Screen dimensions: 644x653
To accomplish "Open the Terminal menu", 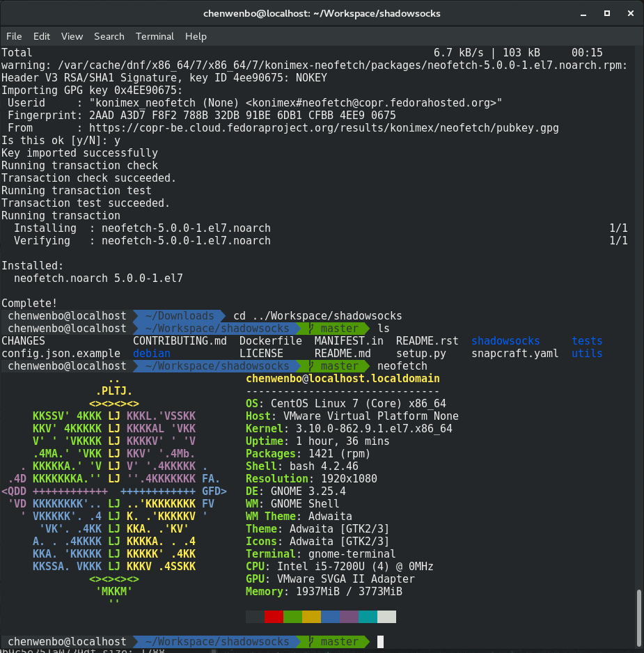I will click(155, 36).
